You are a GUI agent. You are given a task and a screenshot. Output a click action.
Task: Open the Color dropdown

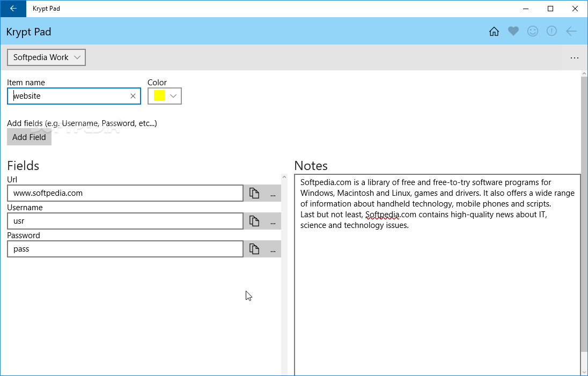(165, 96)
